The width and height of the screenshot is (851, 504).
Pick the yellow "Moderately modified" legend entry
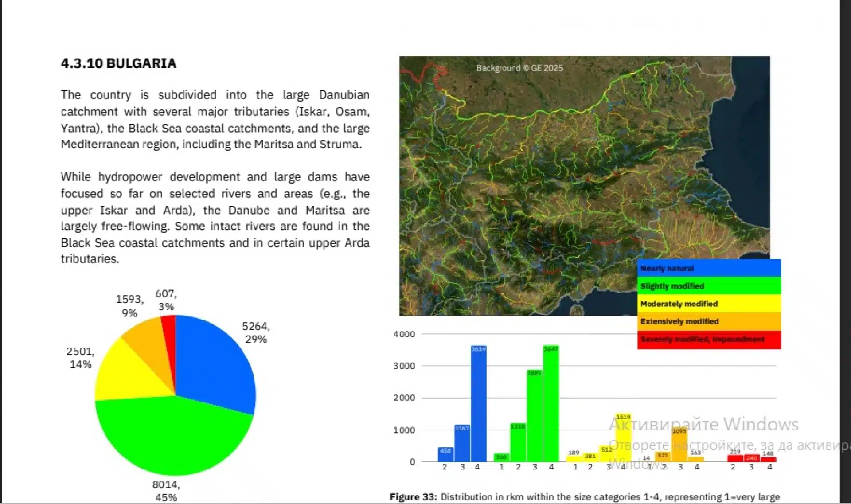coord(709,304)
